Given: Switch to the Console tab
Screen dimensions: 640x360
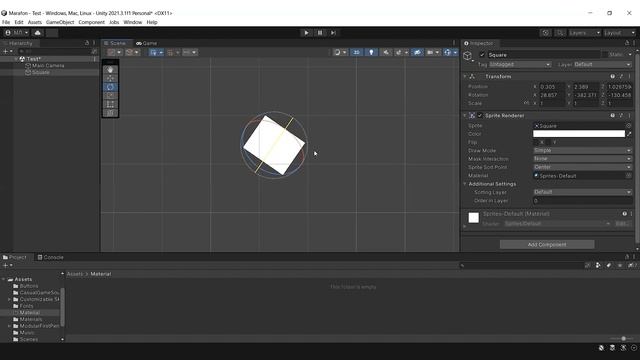Looking at the screenshot, I should (x=51, y=257).
